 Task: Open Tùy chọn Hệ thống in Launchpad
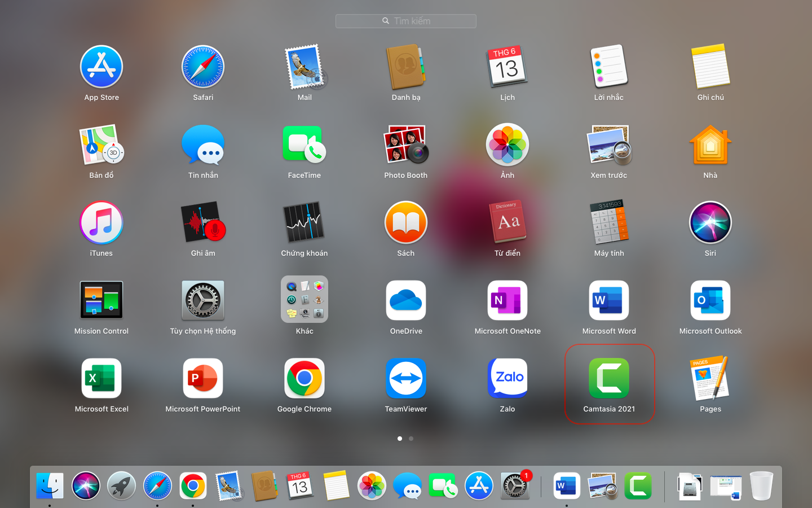click(203, 300)
